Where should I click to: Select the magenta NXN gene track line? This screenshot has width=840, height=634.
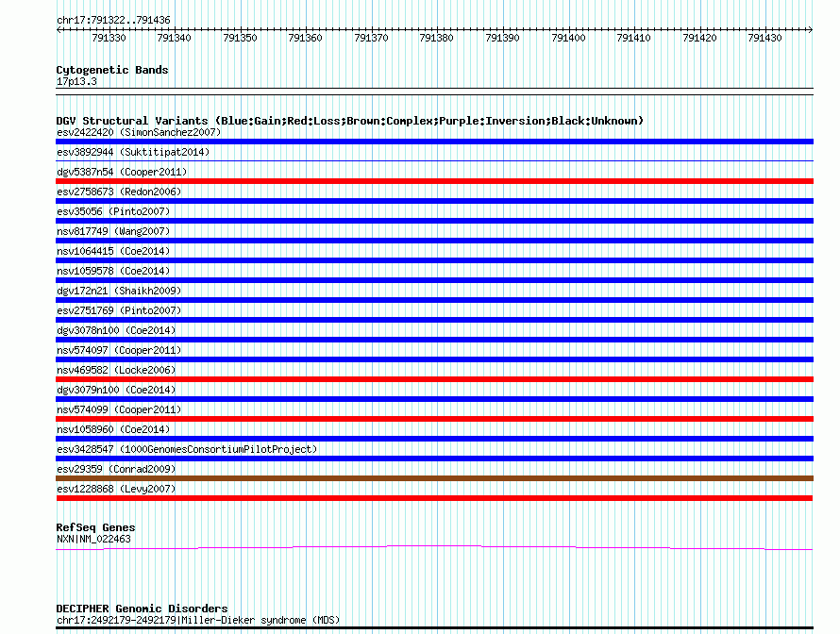[x=434, y=547]
